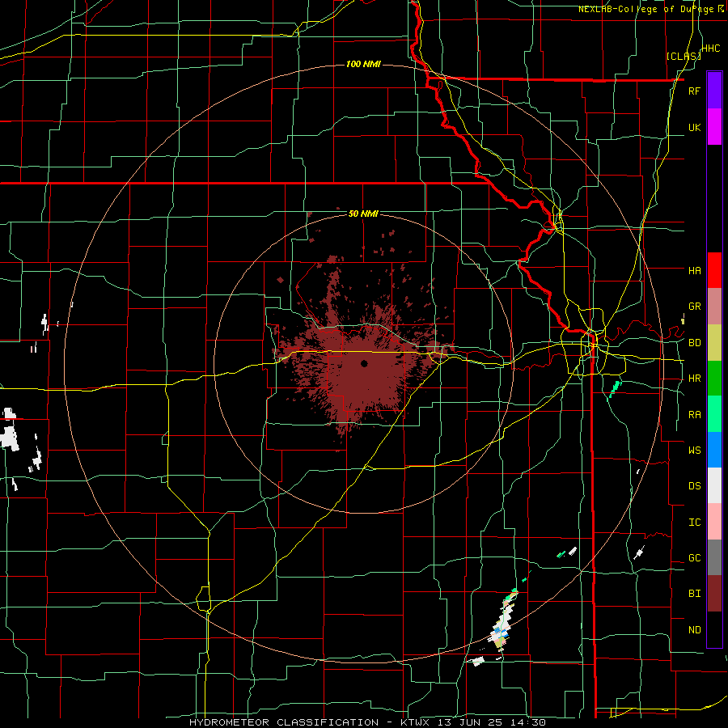The image size is (728, 728).
Task: Click the 100 NMI range ring label
Action: (363, 64)
